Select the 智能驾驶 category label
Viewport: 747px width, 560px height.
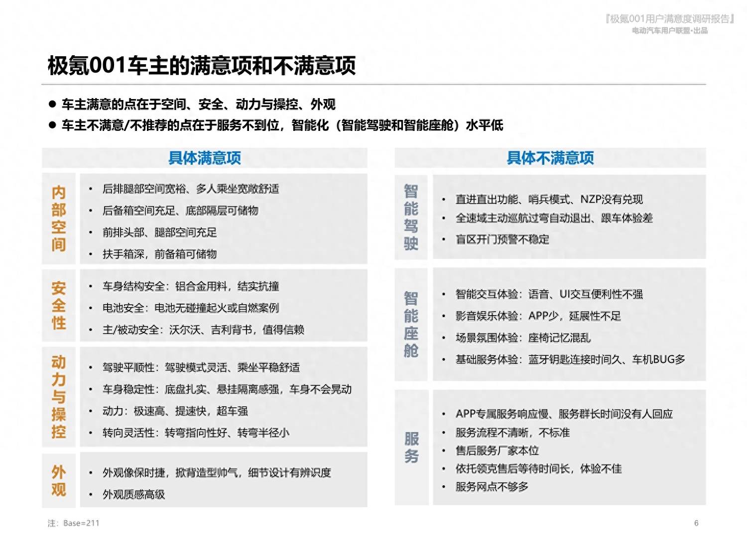point(411,217)
